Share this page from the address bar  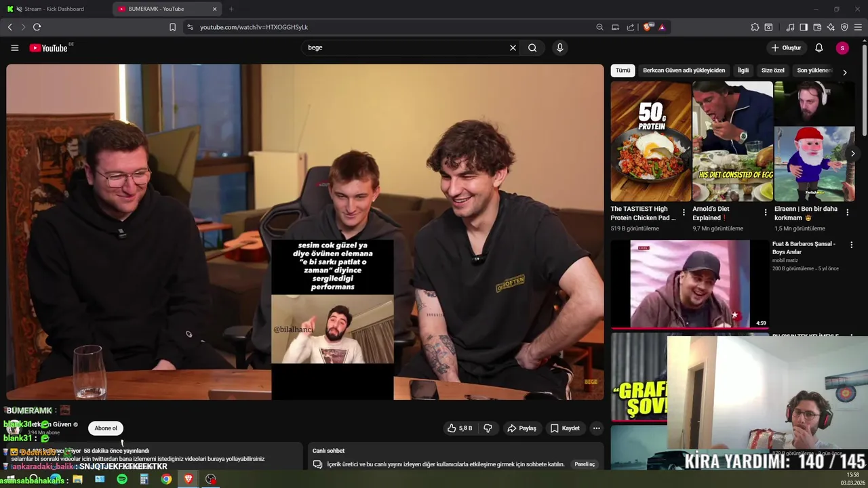coord(631,27)
